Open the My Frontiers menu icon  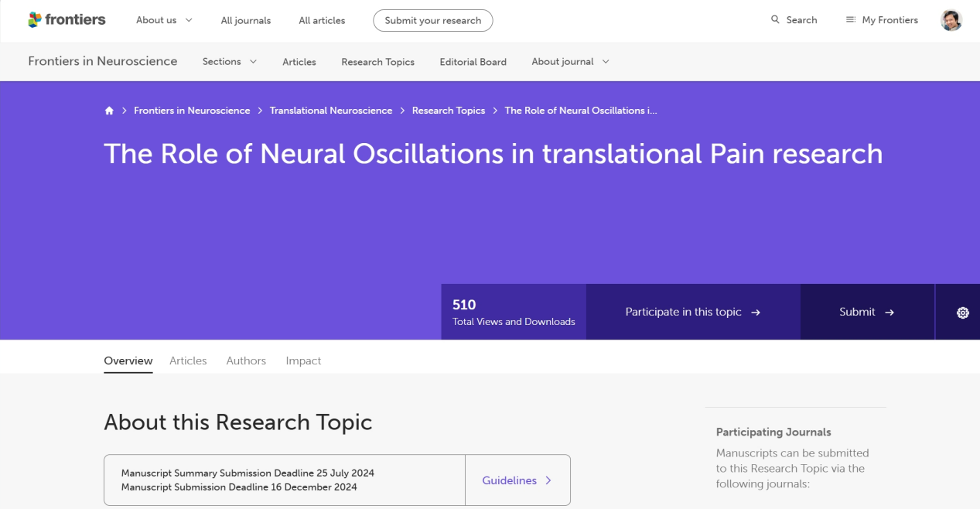pos(851,20)
